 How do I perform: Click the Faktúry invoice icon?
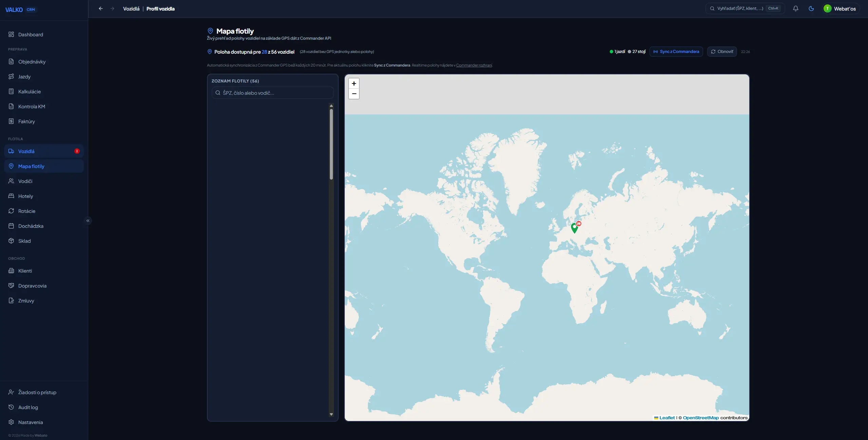tap(11, 122)
